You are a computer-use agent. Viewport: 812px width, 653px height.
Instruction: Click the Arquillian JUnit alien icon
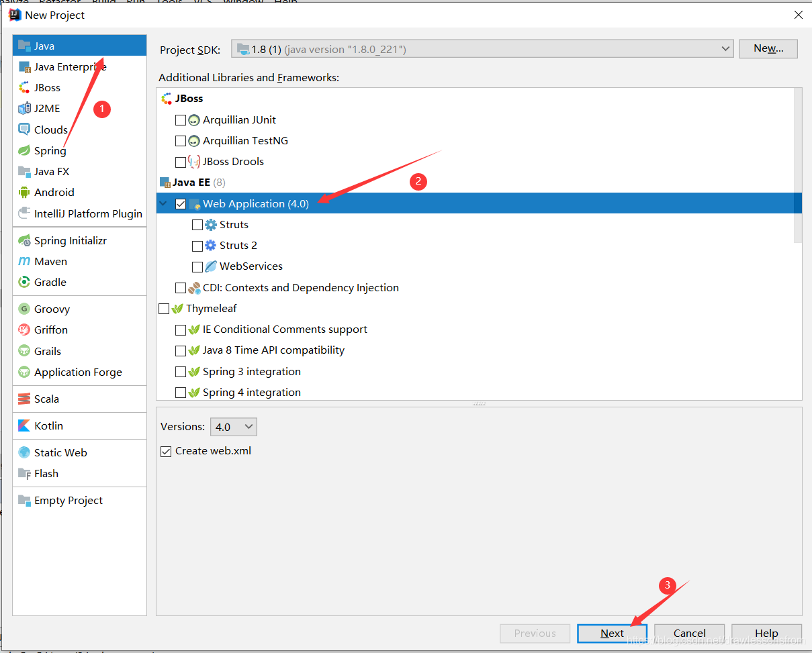pyautogui.click(x=194, y=119)
